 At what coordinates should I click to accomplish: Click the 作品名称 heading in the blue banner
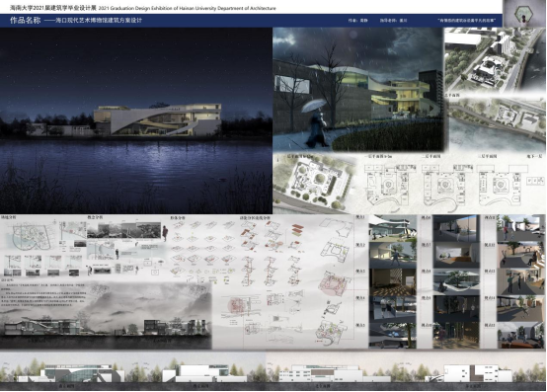25,20
